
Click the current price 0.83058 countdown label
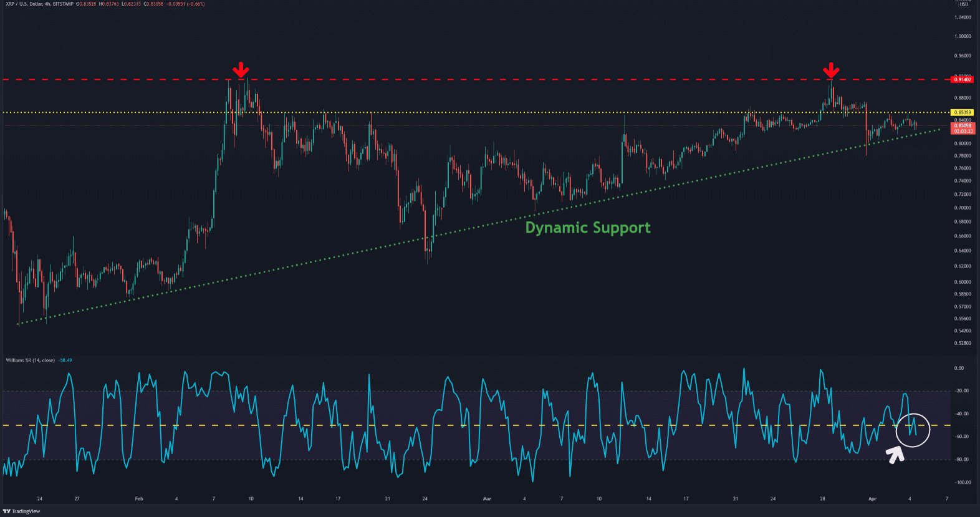click(x=962, y=128)
